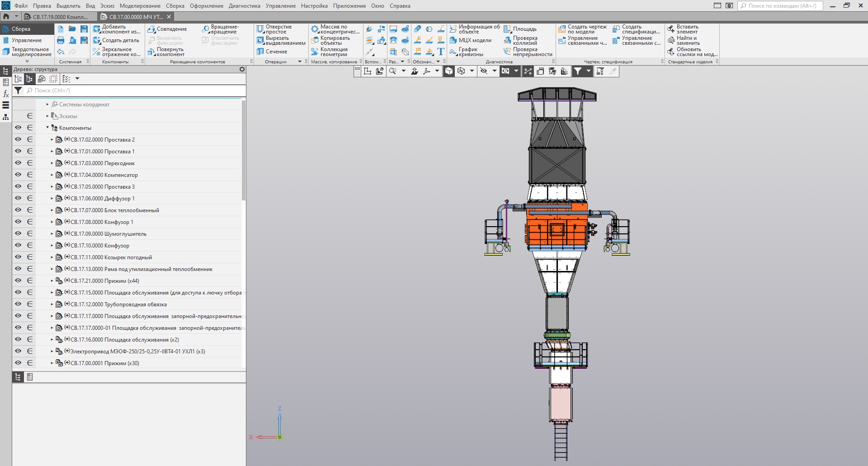Hide the Компенсатор component via eye icon
The width and height of the screenshot is (868, 466).
click(x=18, y=175)
